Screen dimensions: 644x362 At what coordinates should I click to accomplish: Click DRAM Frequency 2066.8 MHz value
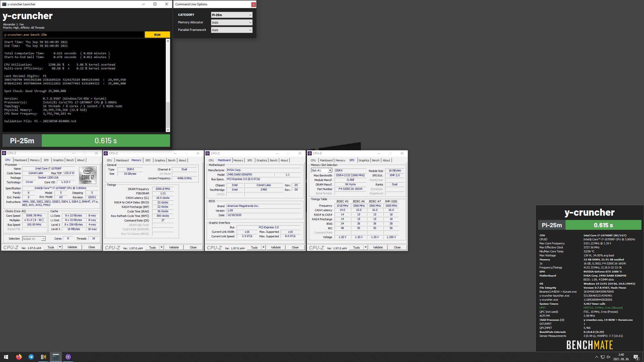point(163,189)
